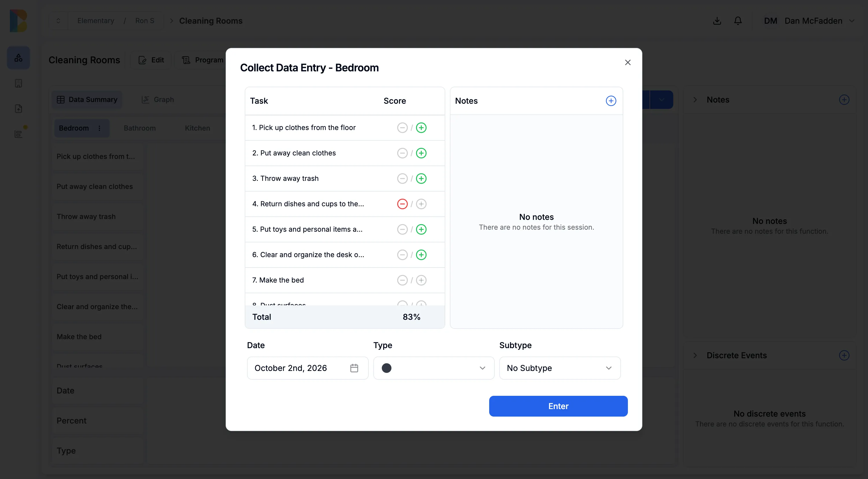The width and height of the screenshot is (868, 479).
Task: Click the download icon in top bar
Action: coord(717,21)
